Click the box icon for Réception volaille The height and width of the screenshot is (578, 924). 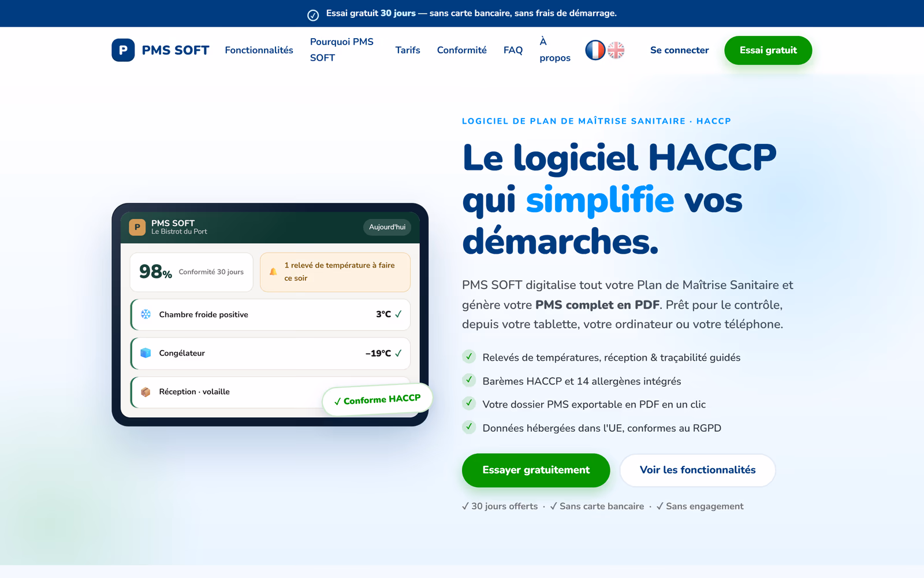[146, 392]
